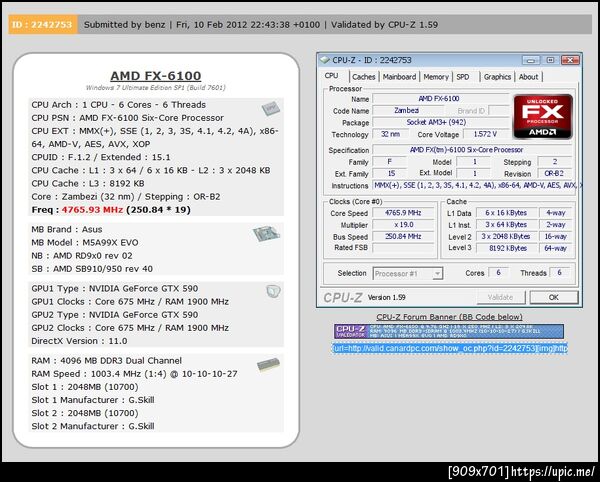Click the GPU1 Clocks : Core 675 MHz line

[130, 302]
